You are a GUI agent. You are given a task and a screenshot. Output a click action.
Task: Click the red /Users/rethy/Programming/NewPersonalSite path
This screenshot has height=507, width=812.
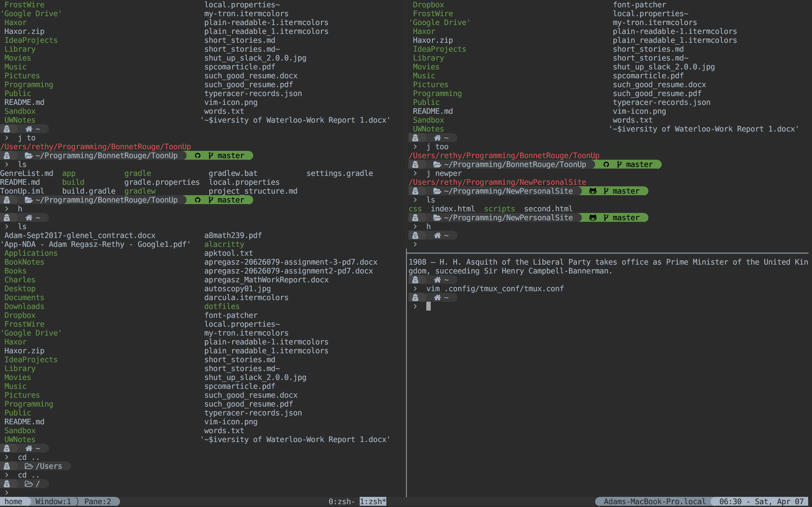[497, 183]
